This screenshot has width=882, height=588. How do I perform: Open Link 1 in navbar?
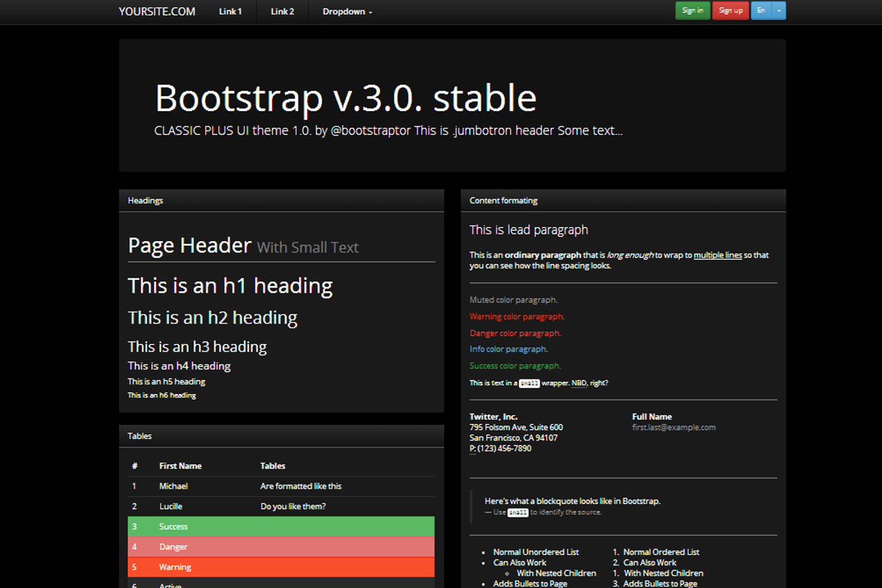tap(230, 11)
